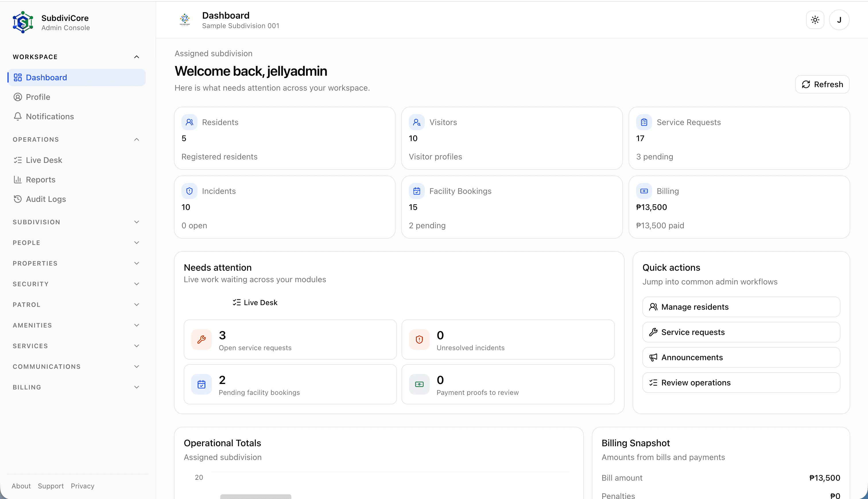868x499 pixels.
Task: Expand the Billing sidebar section
Action: (76, 387)
